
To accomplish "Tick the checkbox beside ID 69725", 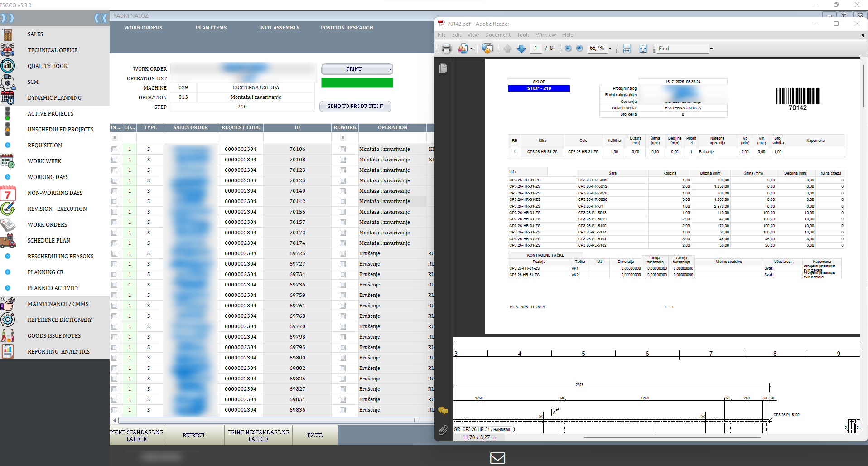I will pyautogui.click(x=114, y=253).
